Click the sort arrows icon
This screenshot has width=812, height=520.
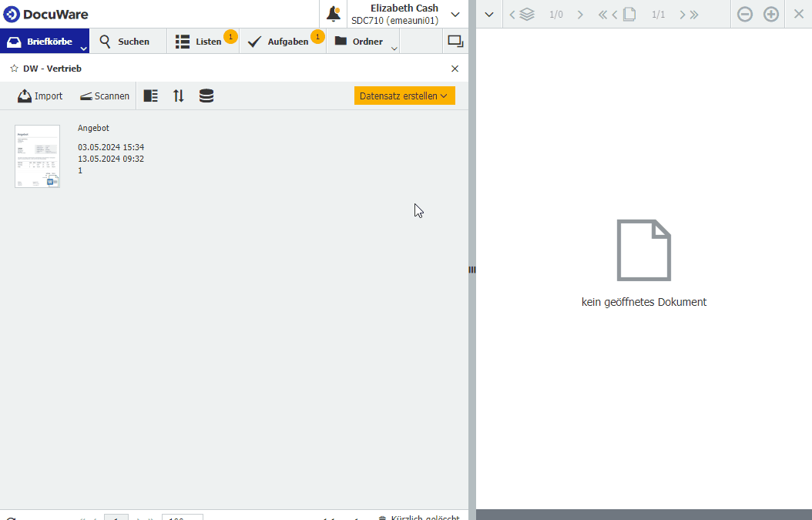(179, 96)
